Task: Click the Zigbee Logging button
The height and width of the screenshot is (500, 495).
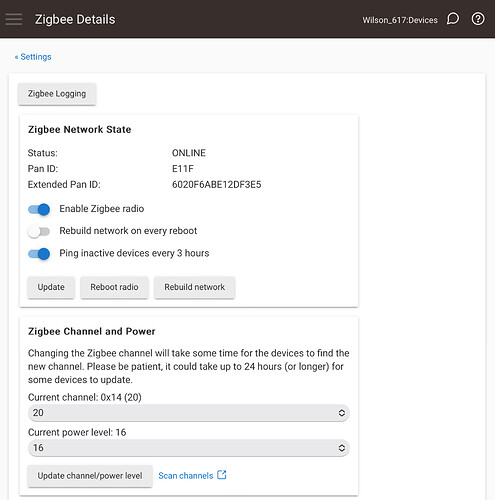Action: pyautogui.click(x=57, y=94)
